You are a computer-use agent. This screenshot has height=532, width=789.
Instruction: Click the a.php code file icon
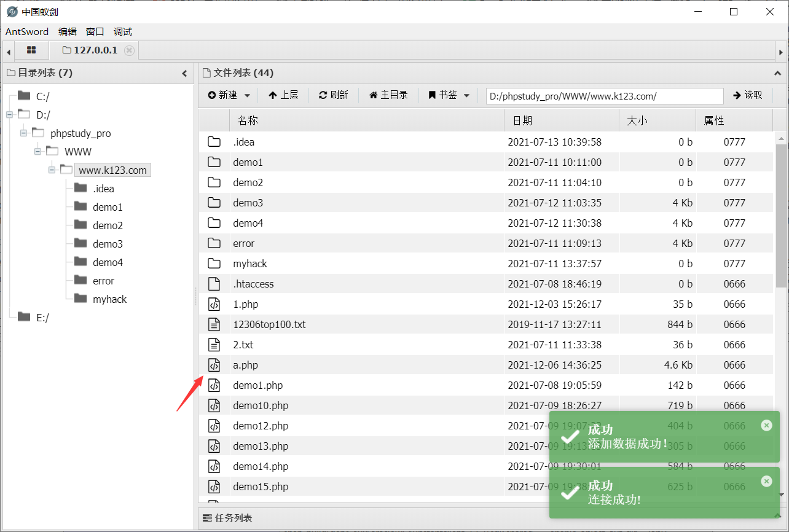pos(214,365)
